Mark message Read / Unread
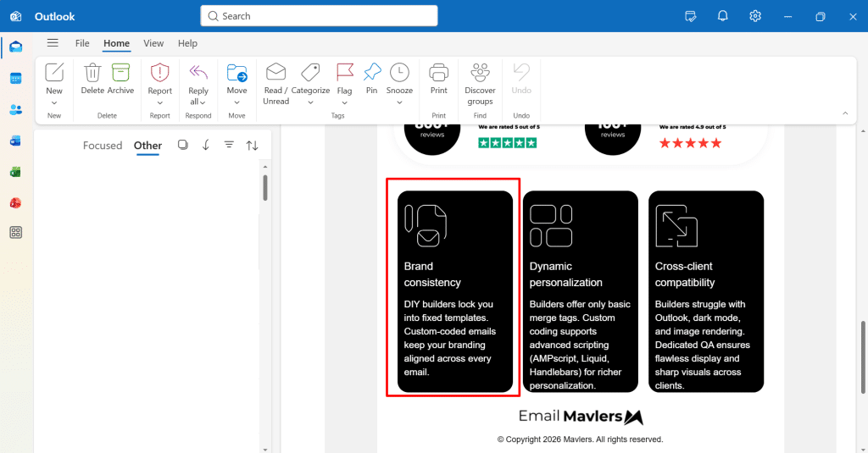 point(275,84)
